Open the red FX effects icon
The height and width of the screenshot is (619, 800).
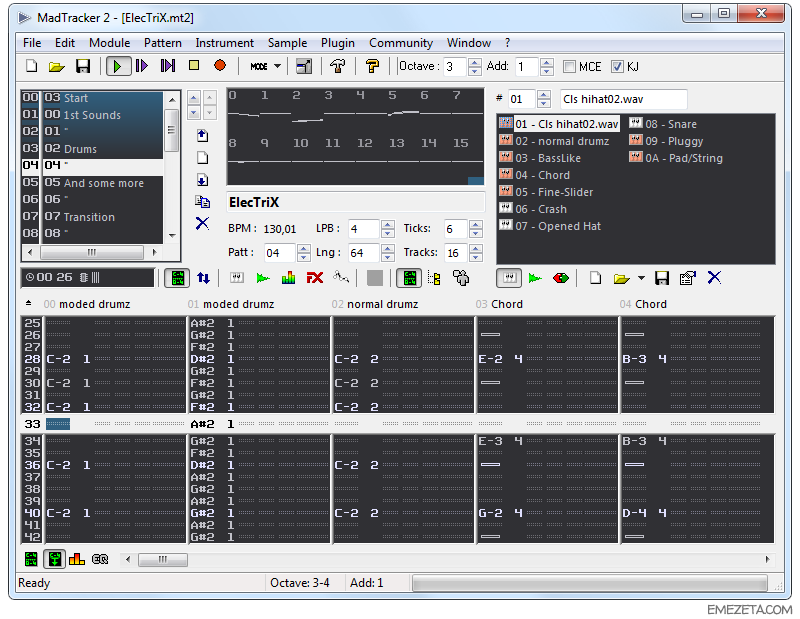(x=315, y=278)
